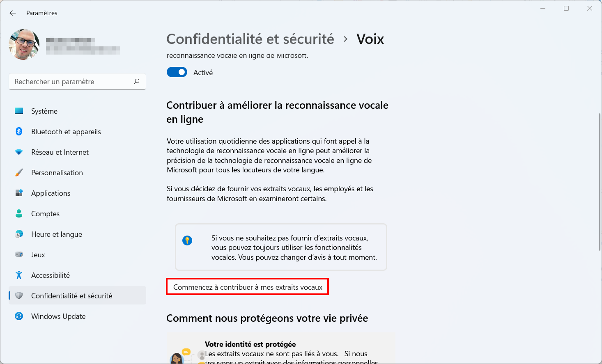Select the Réseau et Internet wifi icon

[19, 152]
